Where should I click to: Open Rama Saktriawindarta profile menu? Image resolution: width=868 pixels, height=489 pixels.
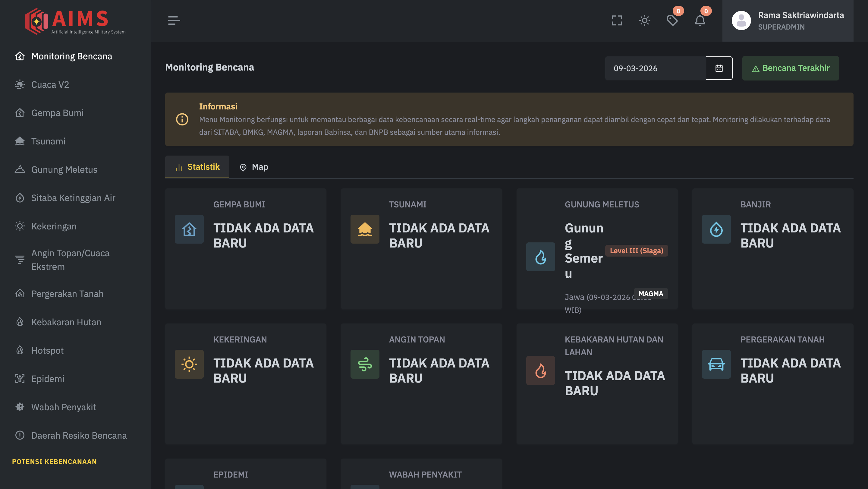788,21
